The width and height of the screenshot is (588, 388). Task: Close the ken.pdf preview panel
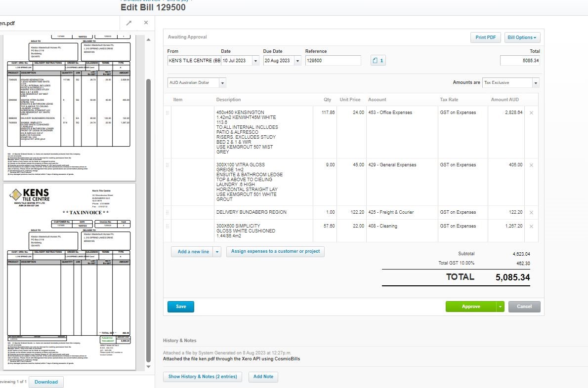[146, 23]
